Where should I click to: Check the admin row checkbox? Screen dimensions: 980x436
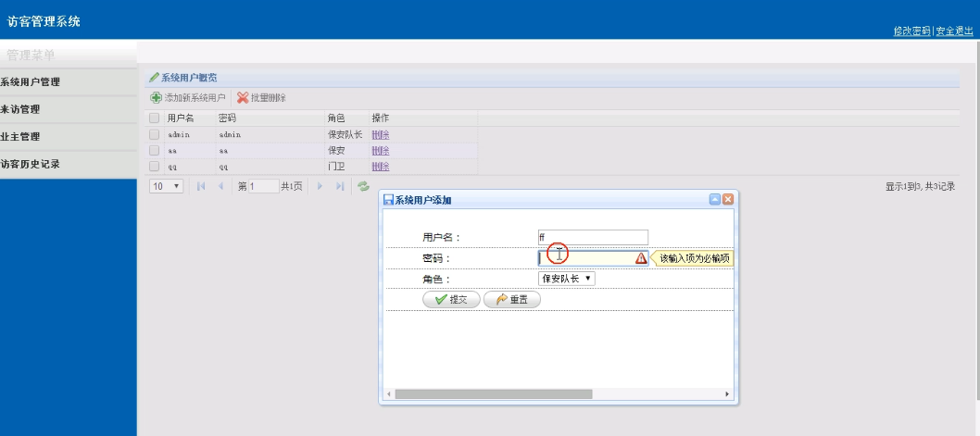(x=154, y=134)
